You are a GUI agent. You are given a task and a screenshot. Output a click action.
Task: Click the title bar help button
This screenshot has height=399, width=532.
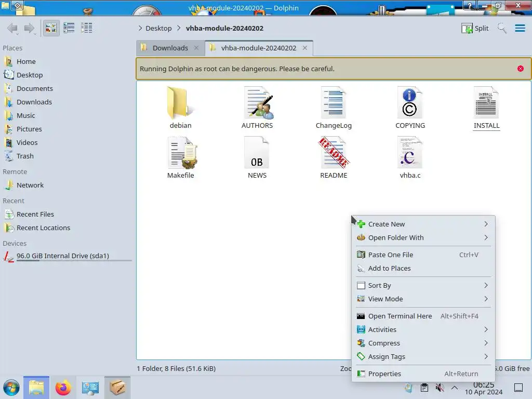[x=470, y=5]
